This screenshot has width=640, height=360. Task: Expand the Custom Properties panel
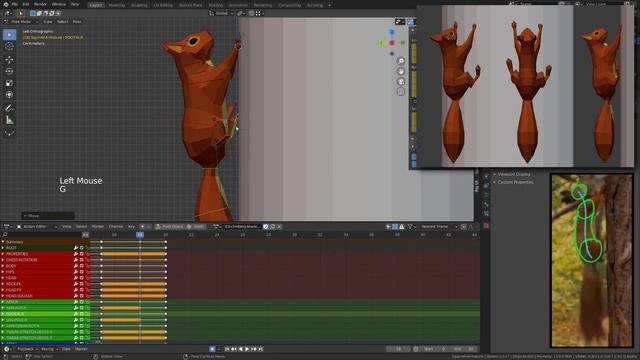515,182
